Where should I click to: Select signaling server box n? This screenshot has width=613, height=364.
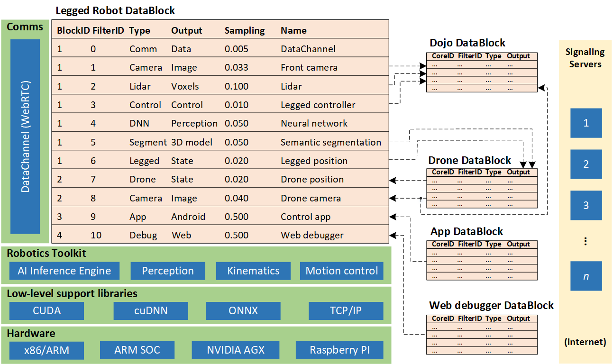pyautogui.click(x=586, y=276)
